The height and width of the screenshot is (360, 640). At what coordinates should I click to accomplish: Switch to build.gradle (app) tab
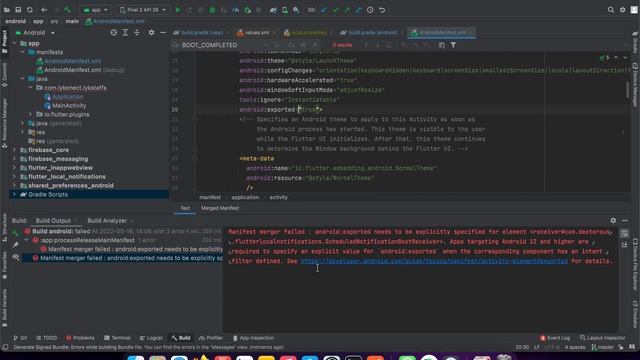(x=201, y=33)
